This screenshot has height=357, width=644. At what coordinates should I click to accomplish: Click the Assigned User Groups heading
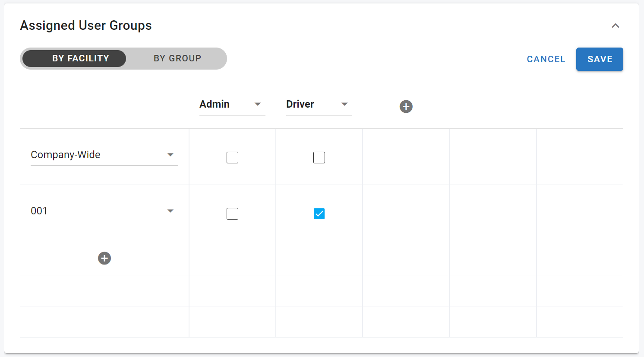86,25
